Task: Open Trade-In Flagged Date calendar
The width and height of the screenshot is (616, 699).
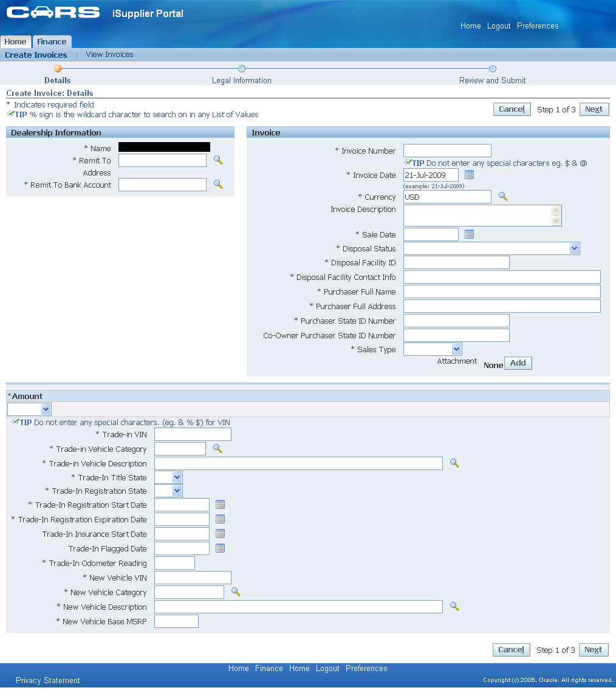Action: coord(220,548)
